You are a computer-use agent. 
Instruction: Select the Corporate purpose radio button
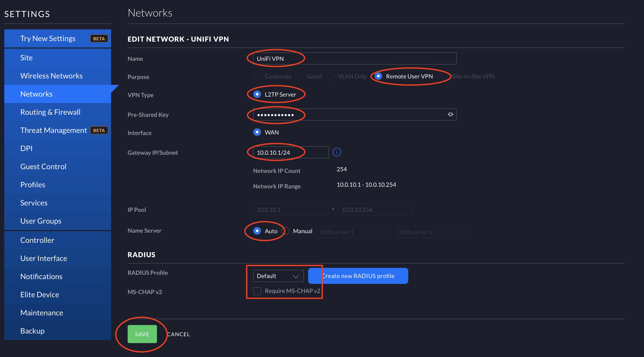tap(257, 76)
